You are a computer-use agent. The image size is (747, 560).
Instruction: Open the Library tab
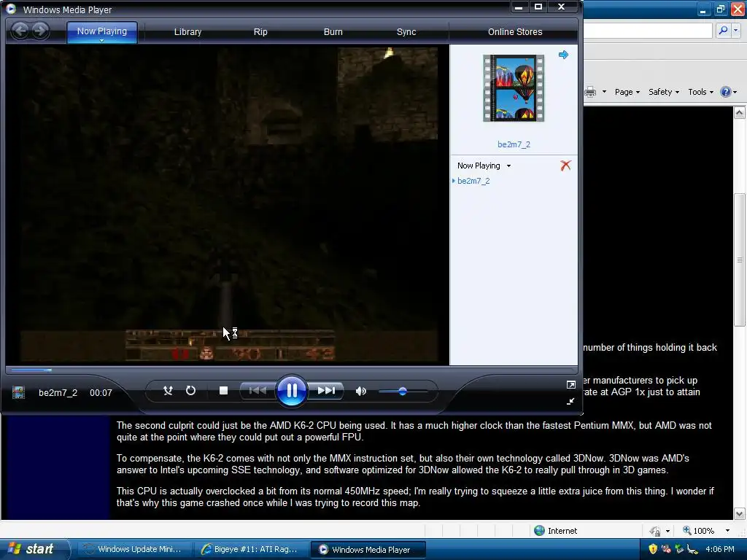point(187,32)
